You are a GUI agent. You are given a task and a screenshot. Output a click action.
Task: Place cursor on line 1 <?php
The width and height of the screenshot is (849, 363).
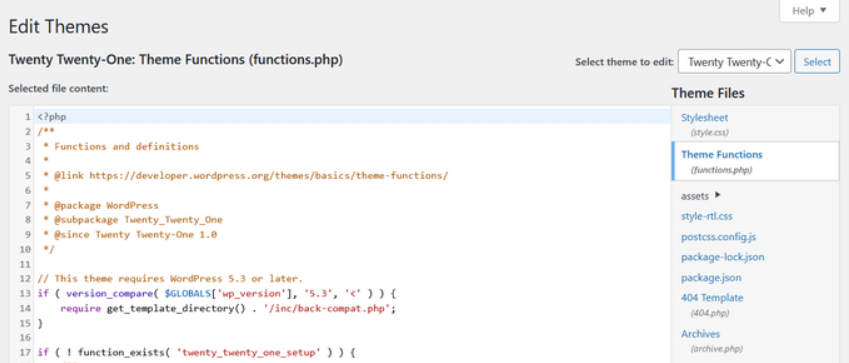click(x=52, y=116)
